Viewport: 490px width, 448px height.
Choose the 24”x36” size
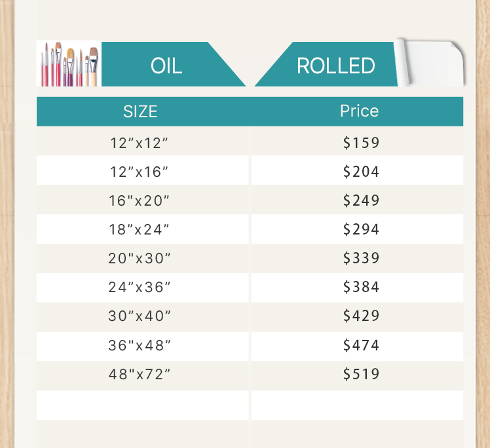coord(140,287)
